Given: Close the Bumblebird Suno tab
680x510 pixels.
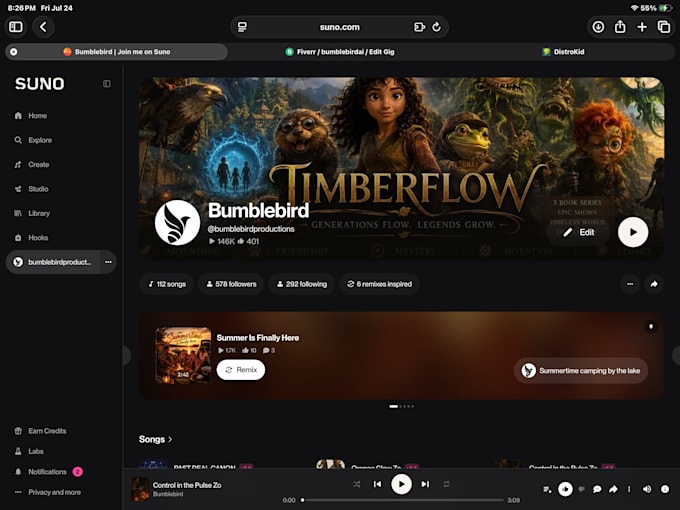Looking at the screenshot, I should 14,52.
